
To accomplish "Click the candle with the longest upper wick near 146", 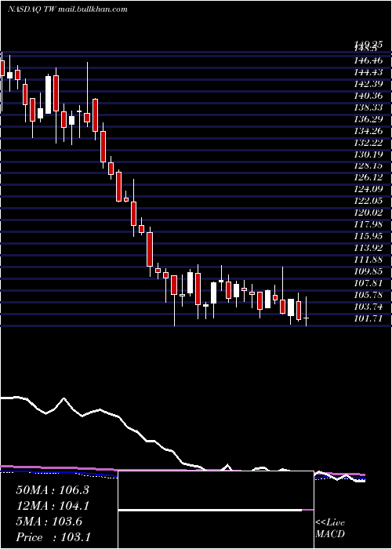I will click(x=87, y=117).
